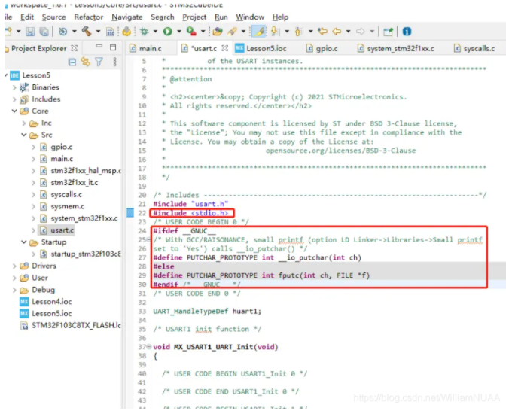Click the Run External Tools icon
Screen dimensions: 512x420
click(x=191, y=32)
